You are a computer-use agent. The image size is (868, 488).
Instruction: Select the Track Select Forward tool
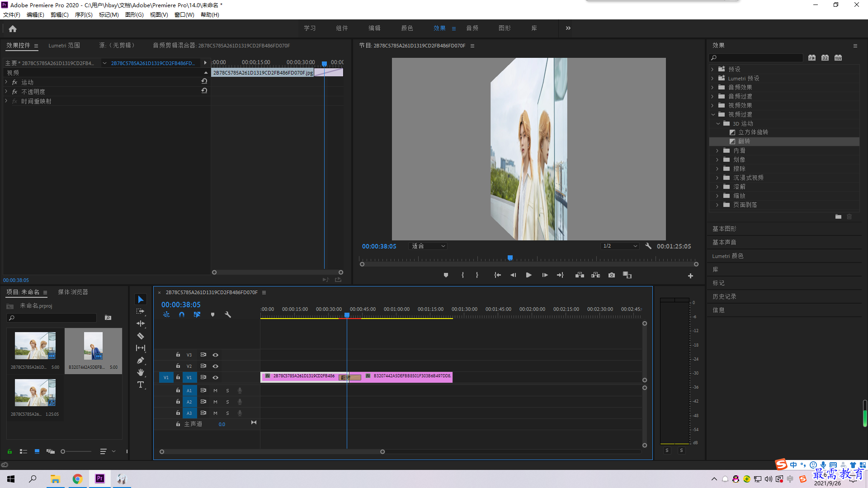pos(141,311)
